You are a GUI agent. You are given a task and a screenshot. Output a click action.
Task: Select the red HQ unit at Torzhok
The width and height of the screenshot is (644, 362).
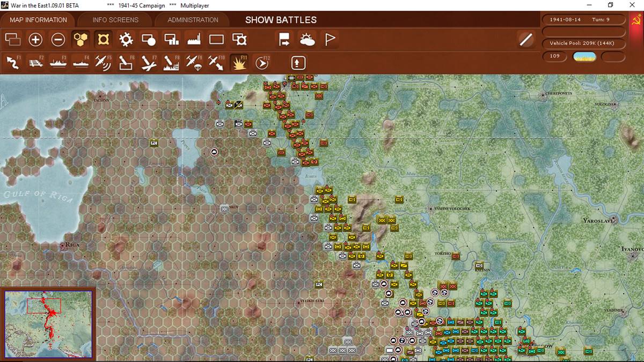(x=456, y=256)
